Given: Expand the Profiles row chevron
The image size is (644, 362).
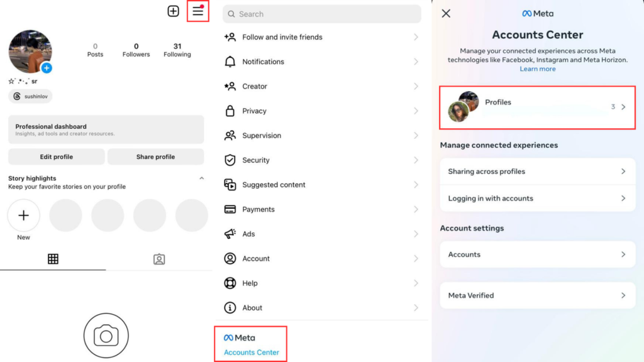Looking at the screenshot, I should pos(623,107).
